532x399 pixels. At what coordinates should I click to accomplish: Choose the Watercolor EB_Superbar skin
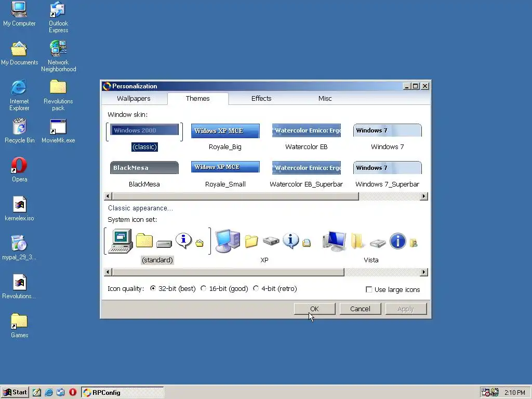[x=307, y=175]
